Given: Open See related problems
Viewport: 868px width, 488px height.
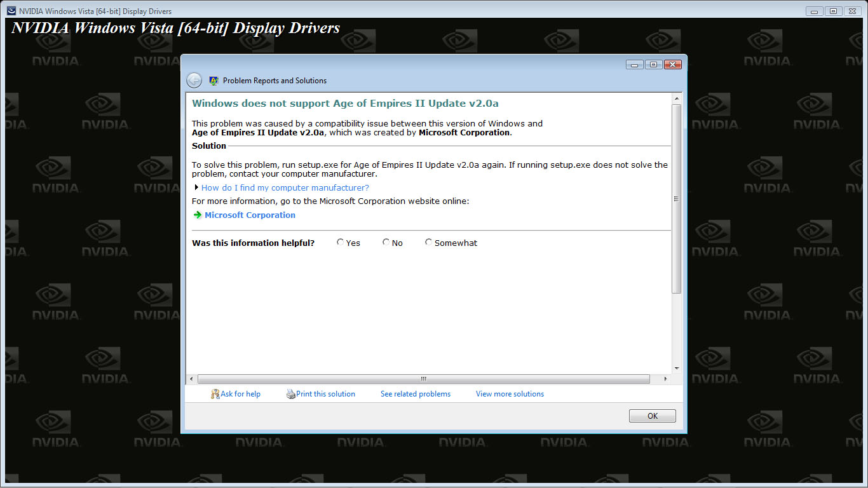Looking at the screenshot, I should [x=416, y=394].
